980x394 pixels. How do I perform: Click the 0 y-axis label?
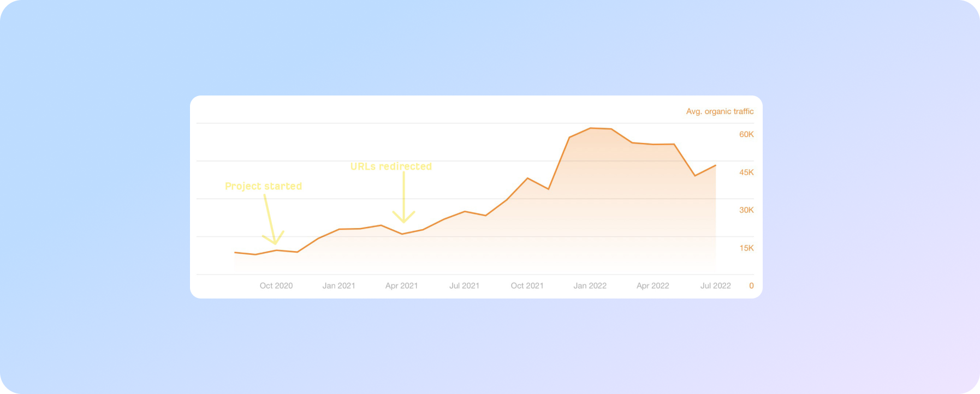(751, 286)
